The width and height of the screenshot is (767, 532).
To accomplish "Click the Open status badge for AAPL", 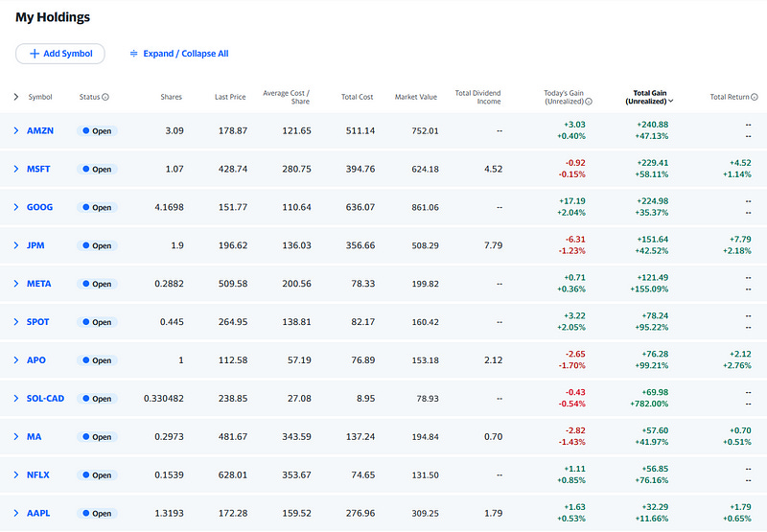I will click(x=97, y=513).
